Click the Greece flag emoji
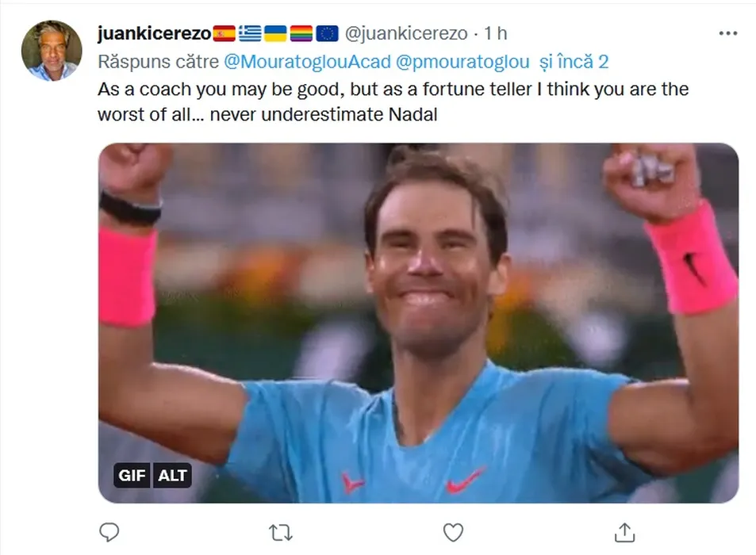756x555 pixels. [250, 33]
